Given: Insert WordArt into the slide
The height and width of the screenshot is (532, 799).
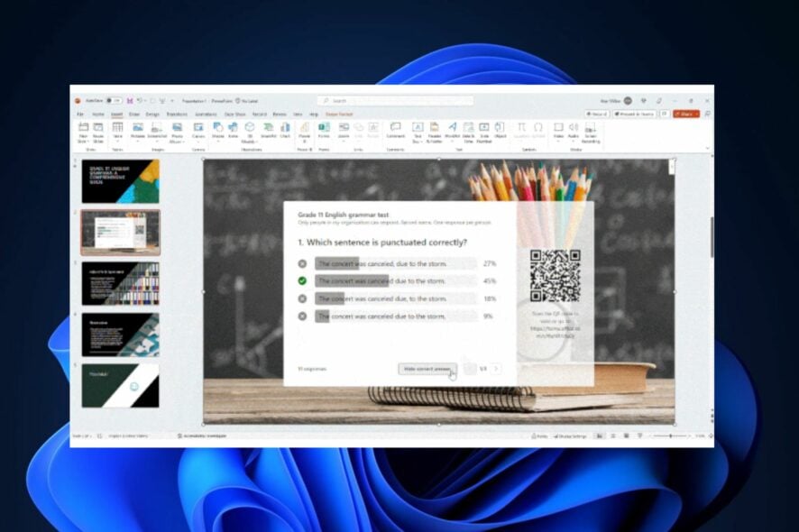Looking at the screenshot, I should 453,128.
